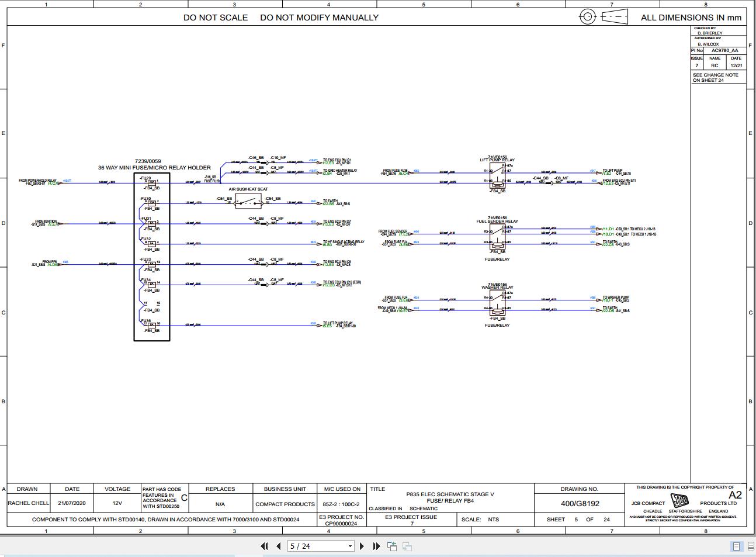Click the 'AC9780_AA' PI number

point(724,51)
